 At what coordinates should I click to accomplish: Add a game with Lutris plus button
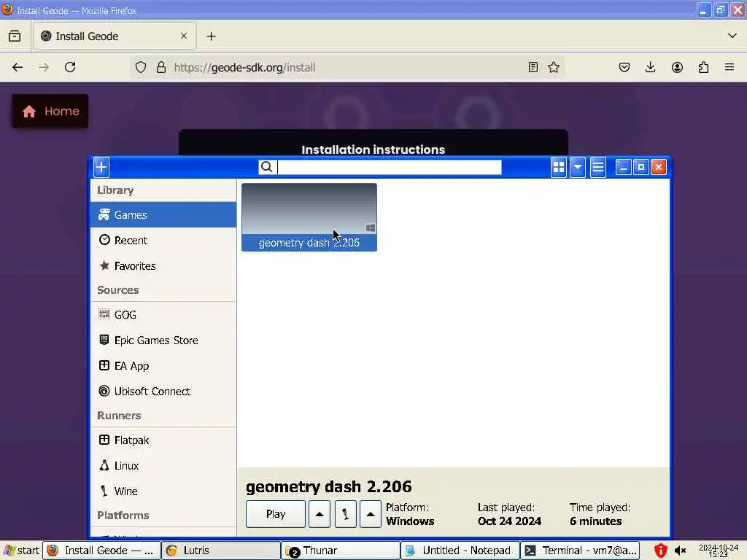pos(101,167)
